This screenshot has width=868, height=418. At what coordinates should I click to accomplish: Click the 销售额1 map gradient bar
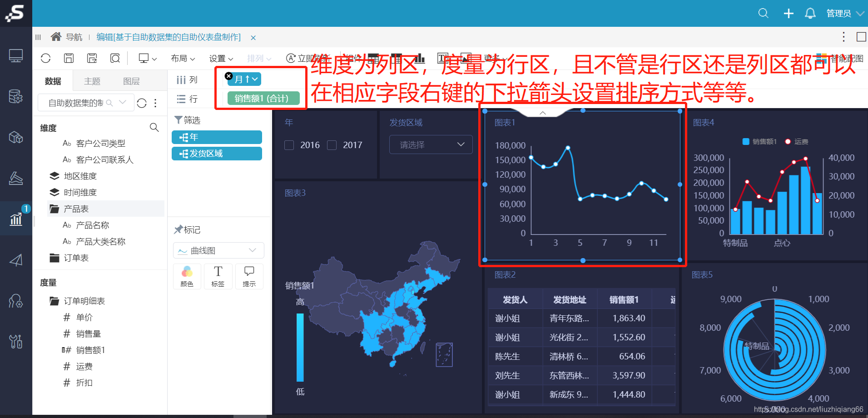pos(300,348)
